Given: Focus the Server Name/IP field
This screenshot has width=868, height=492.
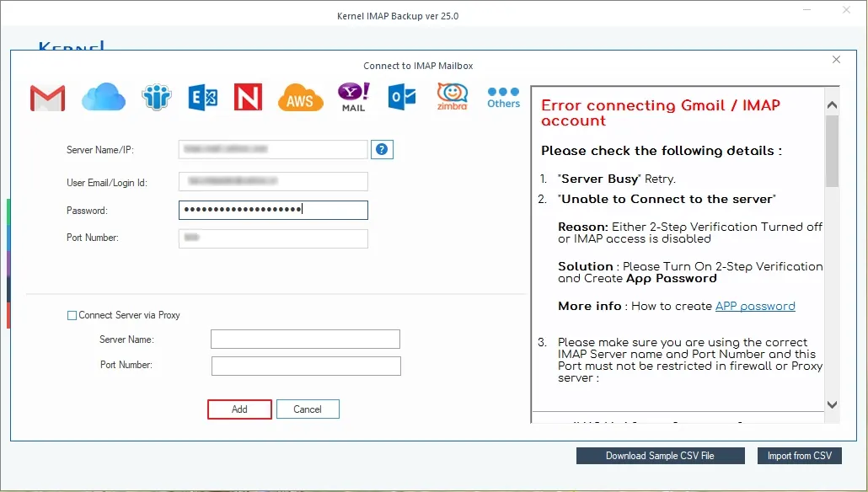Looking at the screenshot, I should (x=273, y=149).
